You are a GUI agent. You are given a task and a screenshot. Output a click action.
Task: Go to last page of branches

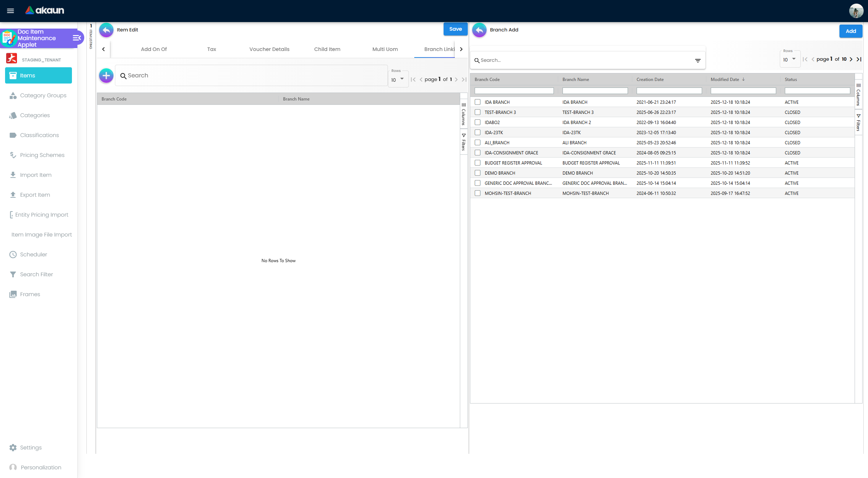[x=859, y=59]
